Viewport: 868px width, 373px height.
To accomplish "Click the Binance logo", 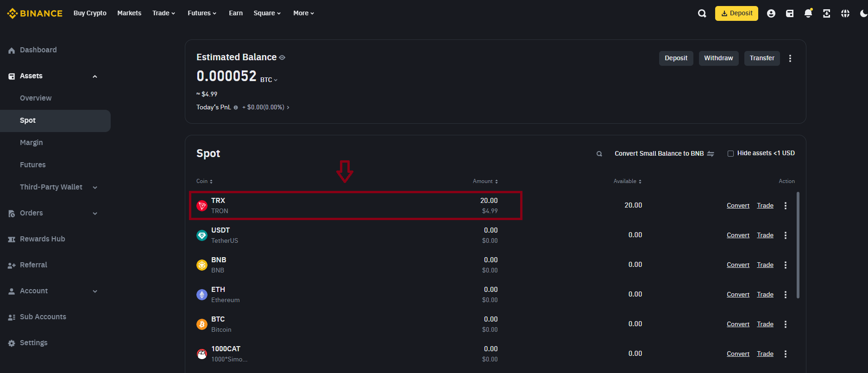I will click(35, 13).
